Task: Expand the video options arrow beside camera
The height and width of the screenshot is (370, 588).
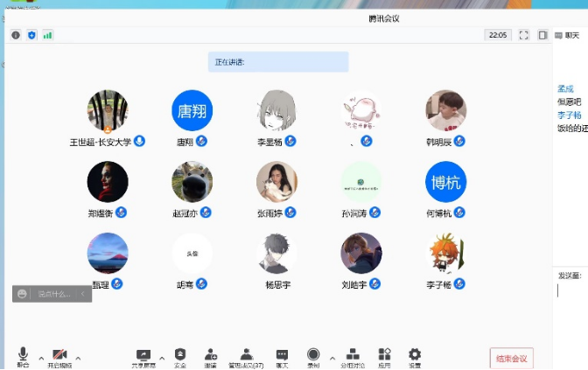Action: [78, 358]
